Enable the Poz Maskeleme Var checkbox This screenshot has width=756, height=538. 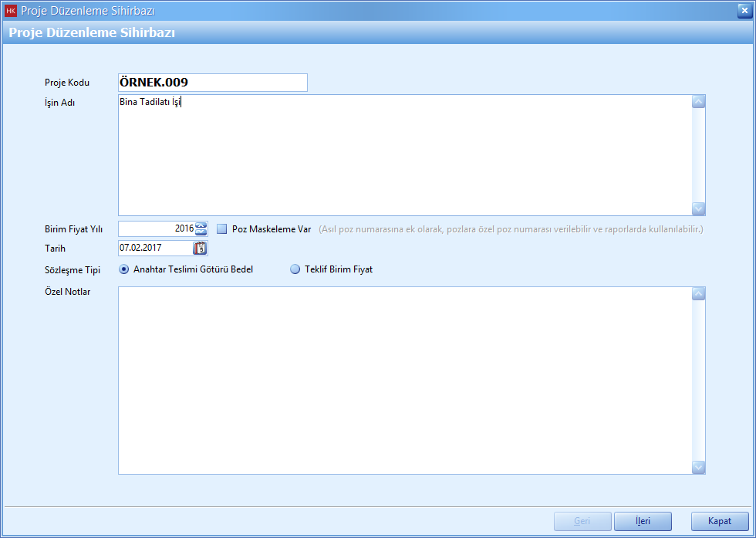pos(222,228)
